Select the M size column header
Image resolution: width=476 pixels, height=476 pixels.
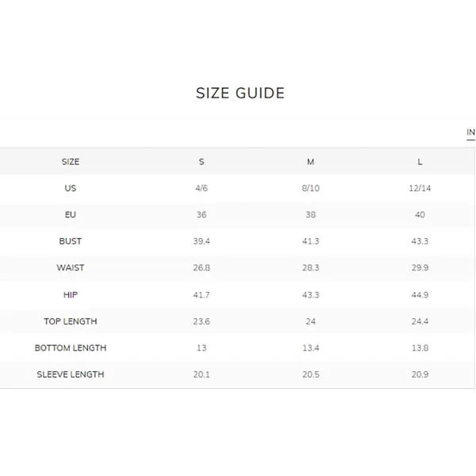tap(310, 162)
